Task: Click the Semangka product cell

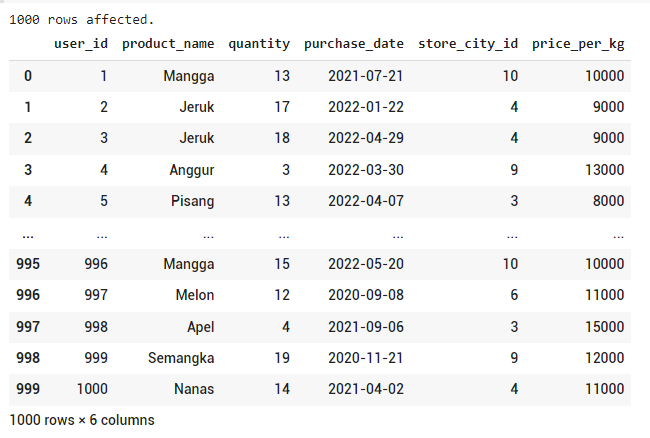Action: (x=181, y=358)
